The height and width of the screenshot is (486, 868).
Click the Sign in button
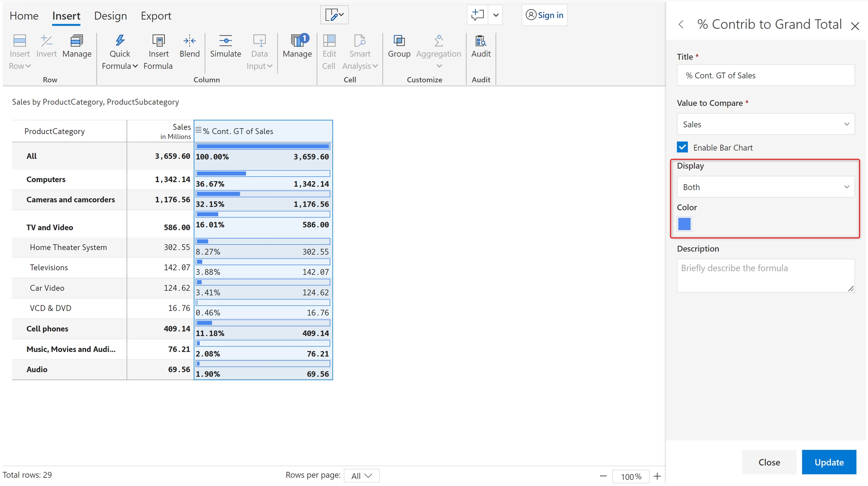544,15
